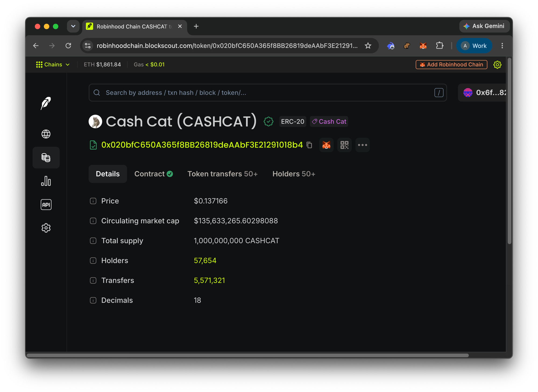538x392 pixels.
Task: Click the verified token badge icon
Action: coord(268,121)
